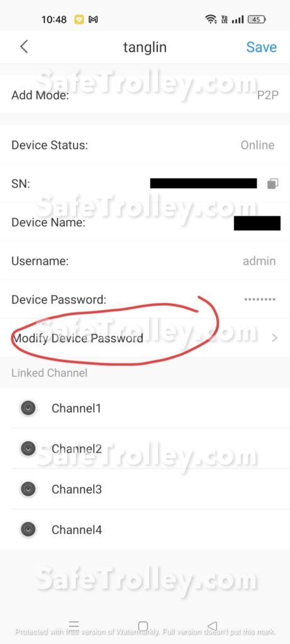Edit the redacted Device Name value
Image resolution: width=290 pixels, height=644 pixels.
[x=257, y=223]
